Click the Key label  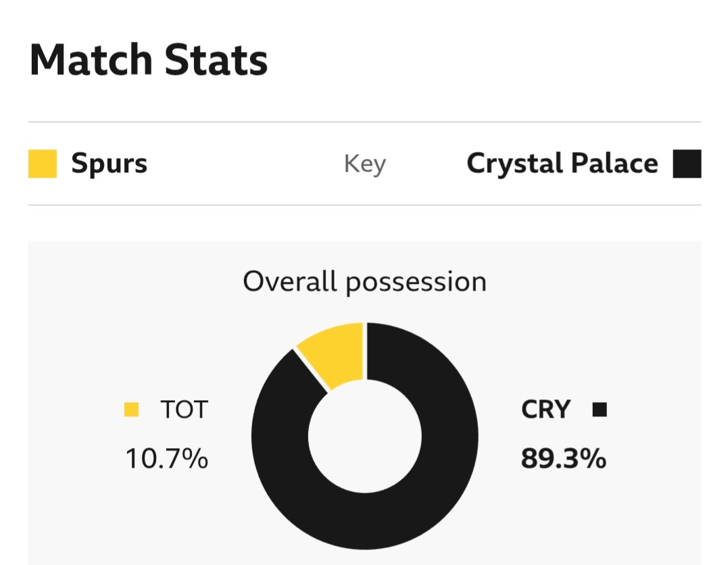click(x=364, y=164)
